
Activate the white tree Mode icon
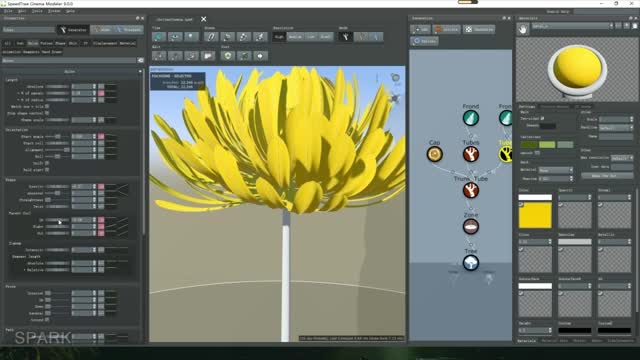345,37
